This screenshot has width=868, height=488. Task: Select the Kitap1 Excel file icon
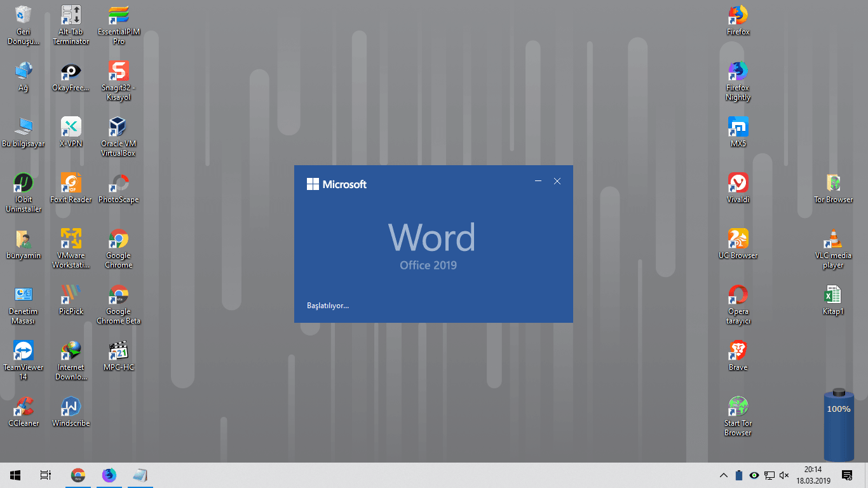(833, 301)
